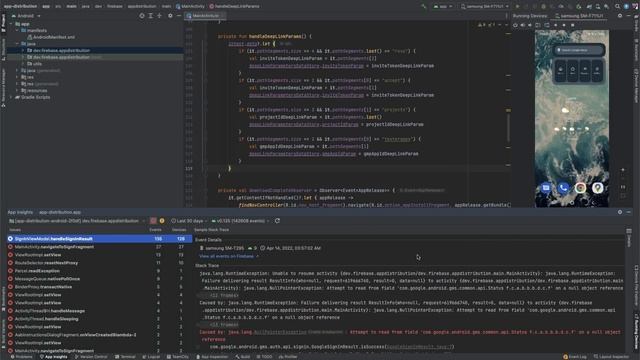Hide the Project panel with minus icon
The width and height of the screenshot is (640, 360).
click(x=179, y=16)
